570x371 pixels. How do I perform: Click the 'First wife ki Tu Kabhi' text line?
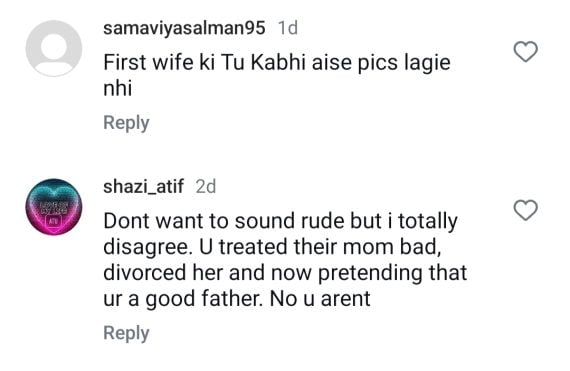point(277,63)
